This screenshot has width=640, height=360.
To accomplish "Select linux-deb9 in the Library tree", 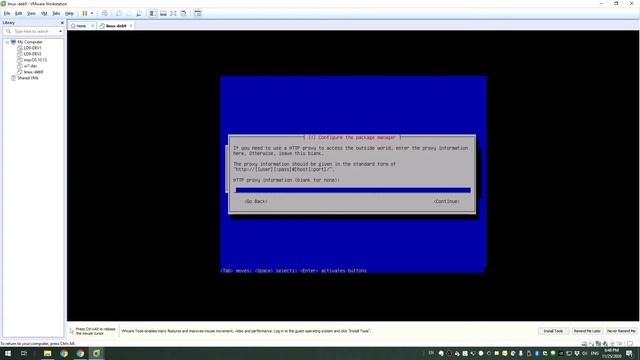I will [33, 72].
